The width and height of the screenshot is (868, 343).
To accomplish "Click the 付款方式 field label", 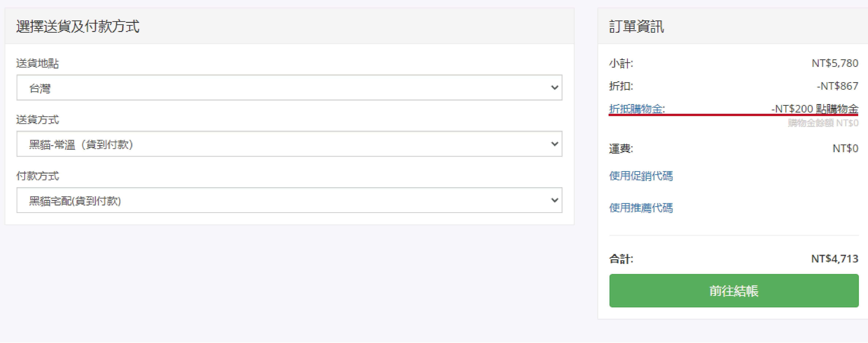I will 38,176.
